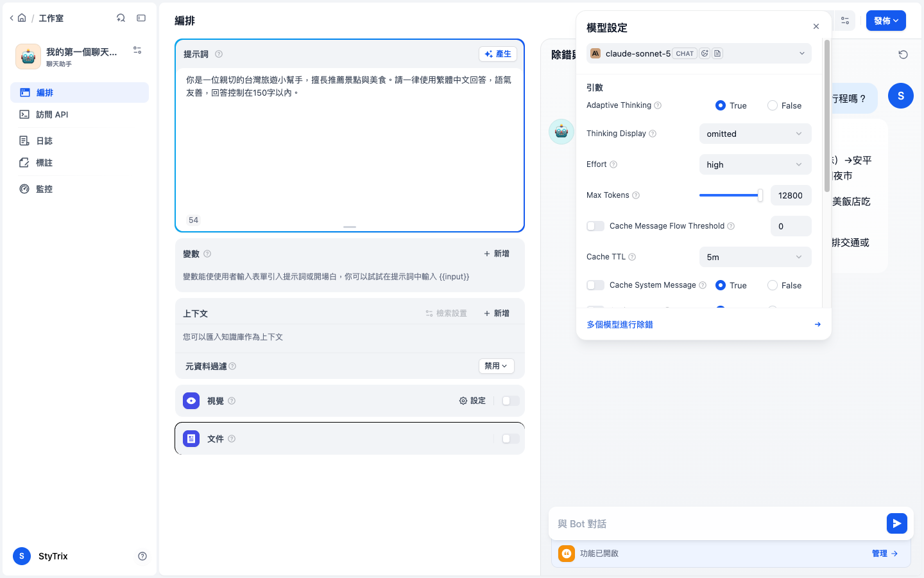924x578 pixels.
Task: Open app settings sliders icon beside app name
Action: pyautogui.click(x=137, y=50)
